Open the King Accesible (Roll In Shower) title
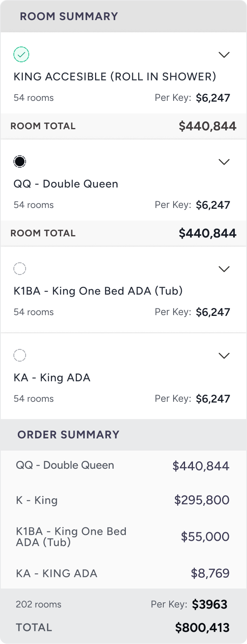This screenshot has width=247, height=644. pyautogui.click(x=115, y=76)
